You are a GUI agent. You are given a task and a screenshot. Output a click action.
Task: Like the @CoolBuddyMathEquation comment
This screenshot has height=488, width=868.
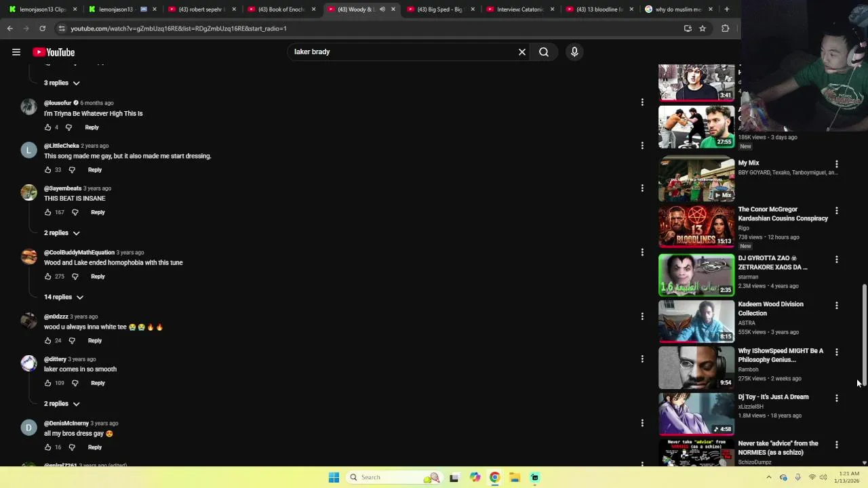click(47, 277)
